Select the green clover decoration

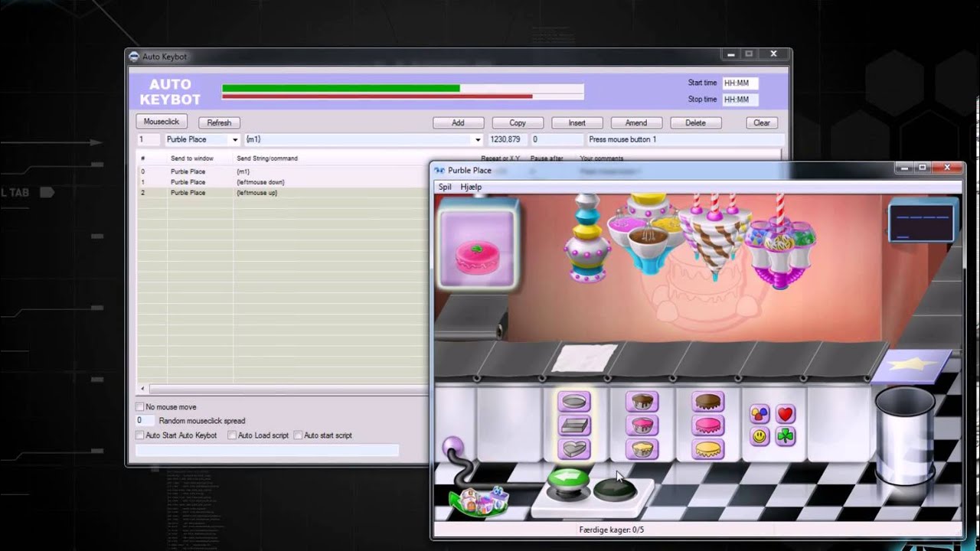coord(786,437)
